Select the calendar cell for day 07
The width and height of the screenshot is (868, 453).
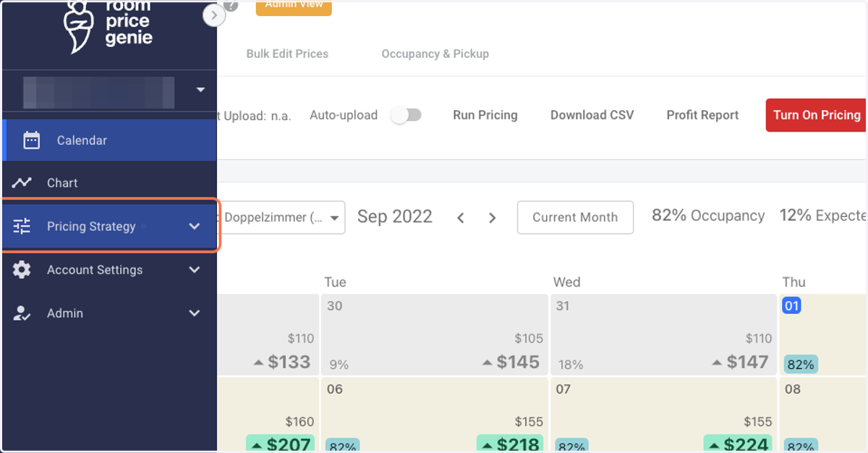663,415
